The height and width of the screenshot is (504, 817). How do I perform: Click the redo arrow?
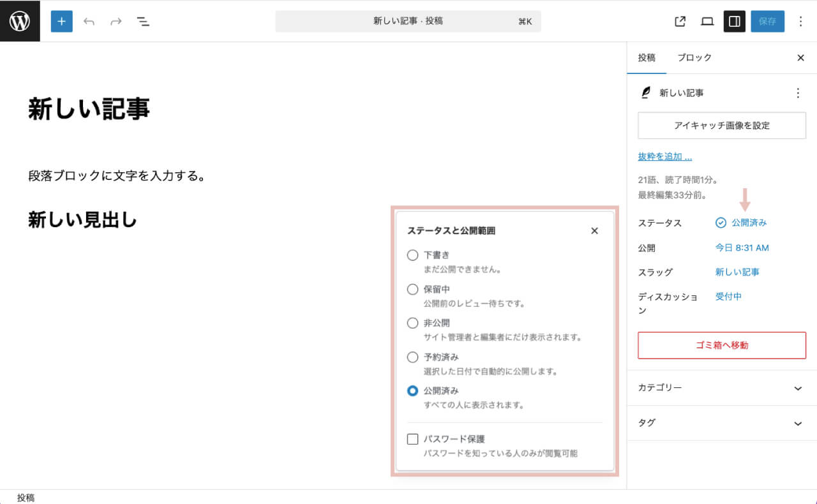pos(116,21)
